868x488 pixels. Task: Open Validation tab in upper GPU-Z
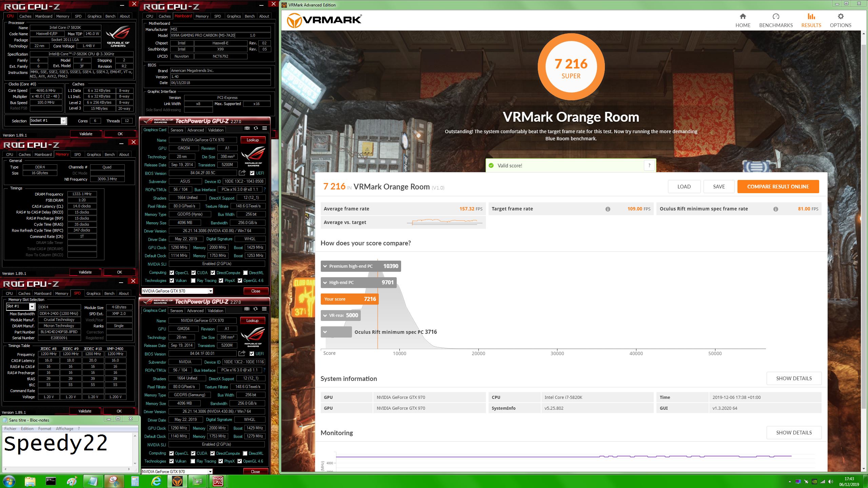tap(216, 130)
